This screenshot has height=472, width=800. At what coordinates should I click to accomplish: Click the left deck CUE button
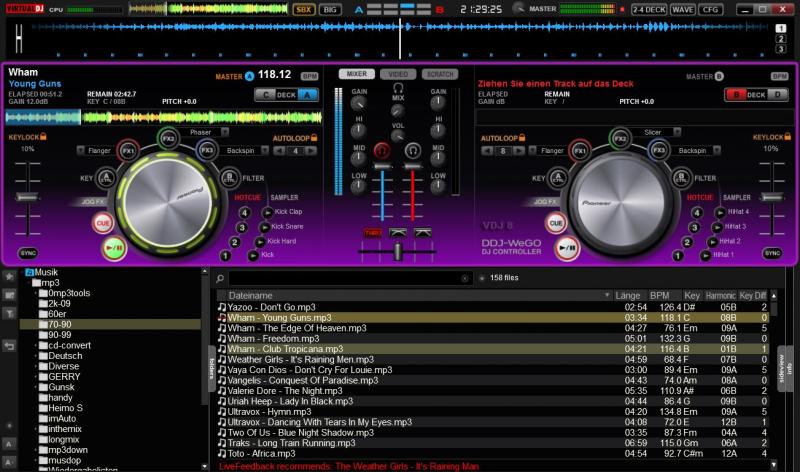coord(103,223)
